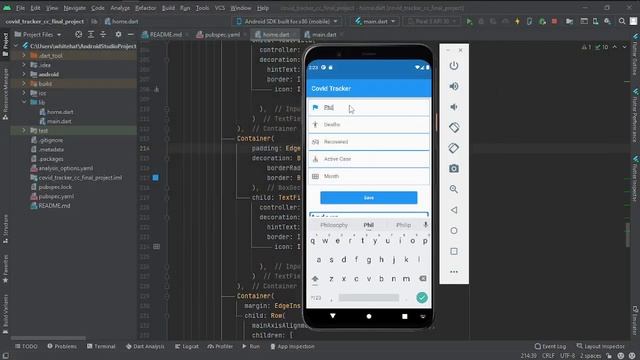Click the emulator zoom magnifier icon
The height and width of the screenshot is (360, 640).
point(454,189)
